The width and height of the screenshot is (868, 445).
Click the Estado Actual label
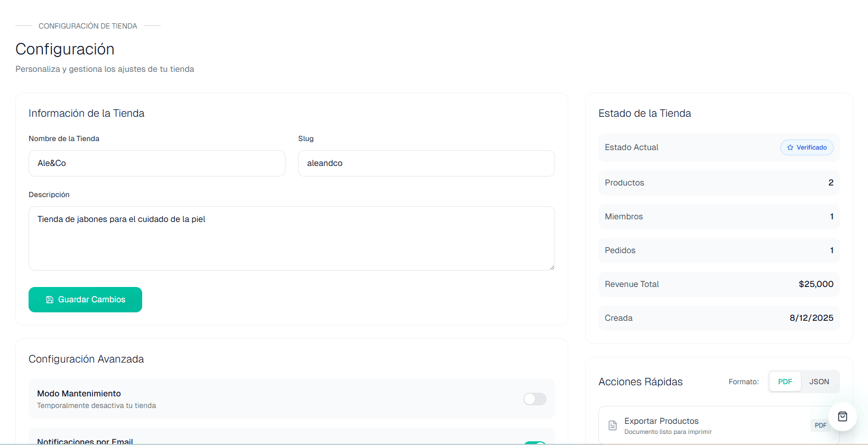632,147
